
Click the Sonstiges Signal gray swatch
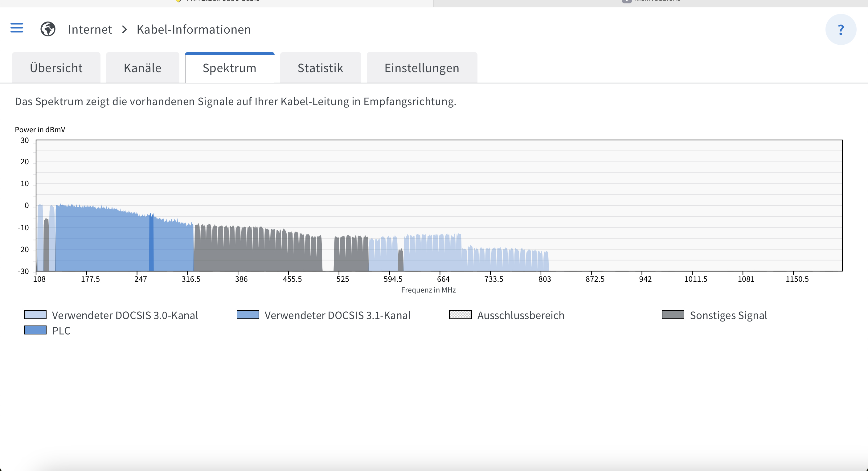tap(673, 315)
